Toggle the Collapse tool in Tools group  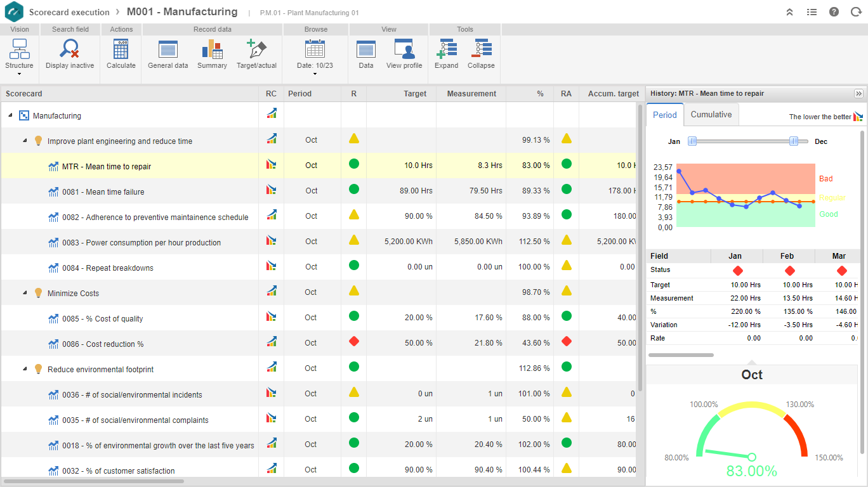480,54
